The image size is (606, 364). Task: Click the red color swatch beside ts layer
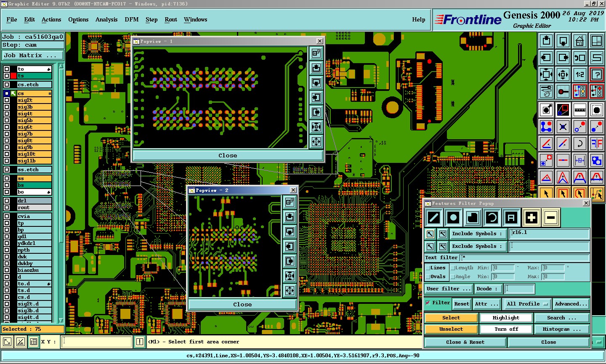13,76
